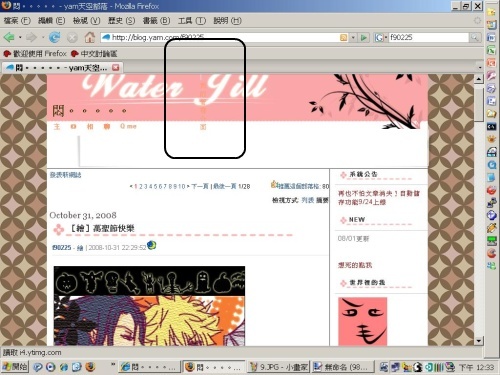Click the globe icon beside the post timestamp
Screen dimensions: 500x375
pyautogui.click(x=152, y=245)
